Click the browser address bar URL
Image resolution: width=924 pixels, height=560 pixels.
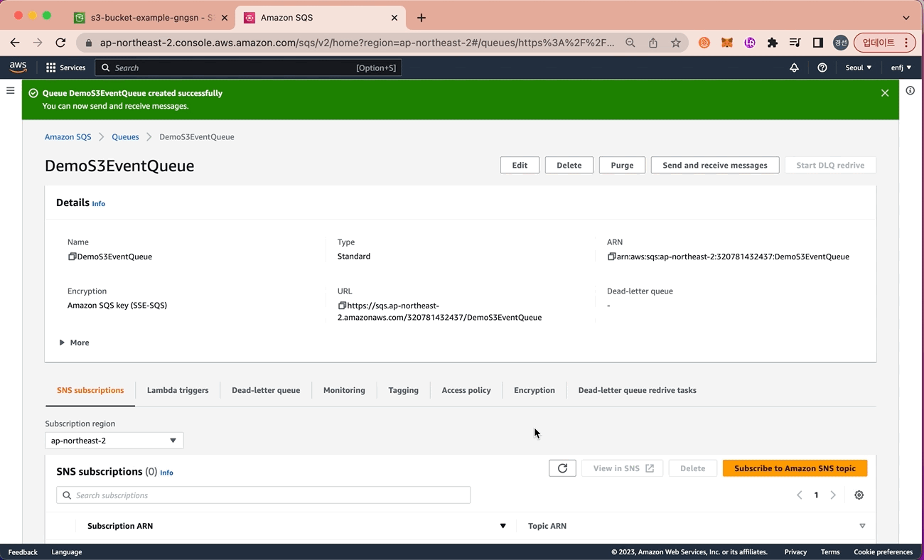[x=358, y=43]
